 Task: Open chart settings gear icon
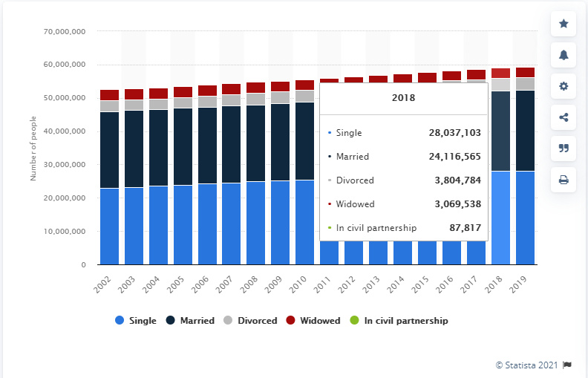pyautogui.click(x=563, y=86)
